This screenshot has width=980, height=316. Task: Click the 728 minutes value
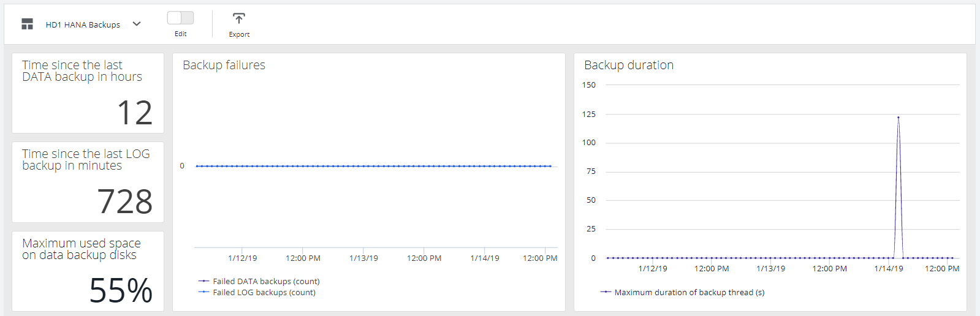click(125, 201)
